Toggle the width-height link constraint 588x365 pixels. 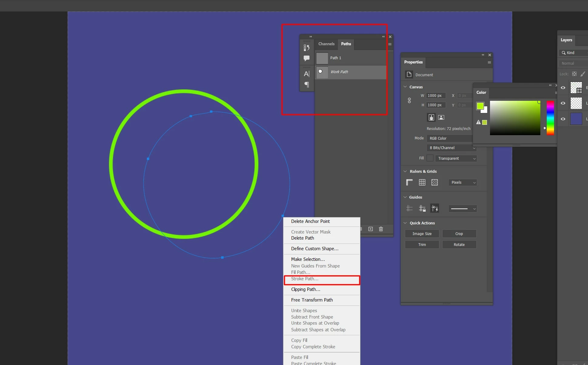coord(409,100)
